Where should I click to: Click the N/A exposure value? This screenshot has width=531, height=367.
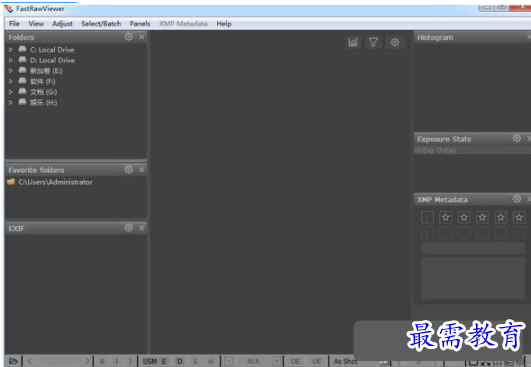[253, 361]
